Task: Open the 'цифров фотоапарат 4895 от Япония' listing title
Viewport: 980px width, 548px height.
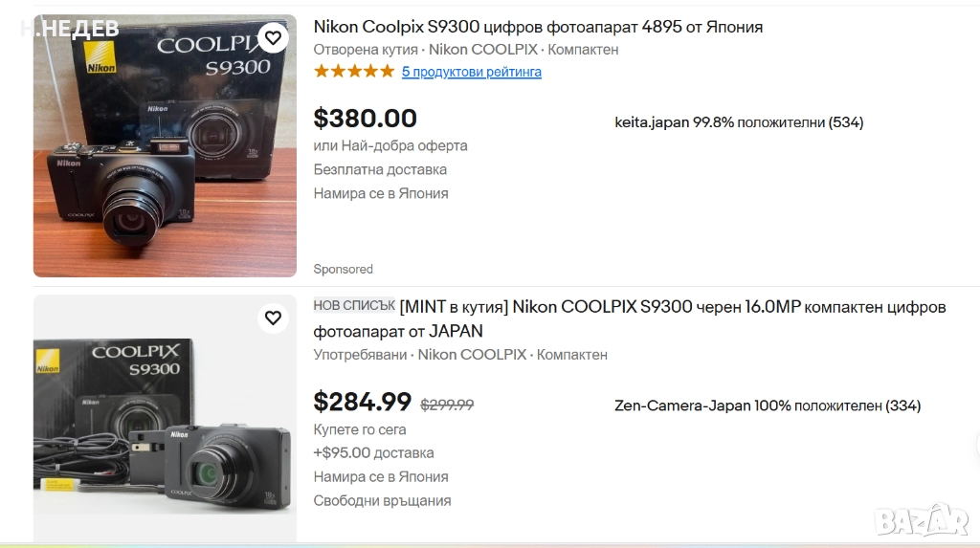Action: click(x=538, y=27)
